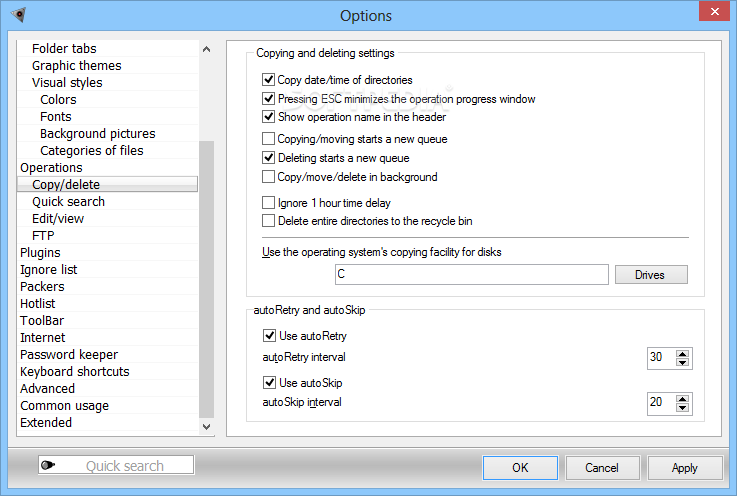Decrease autoRetry interval with down arrow
This screenshot has height=496, width=737.
[682, 362]
